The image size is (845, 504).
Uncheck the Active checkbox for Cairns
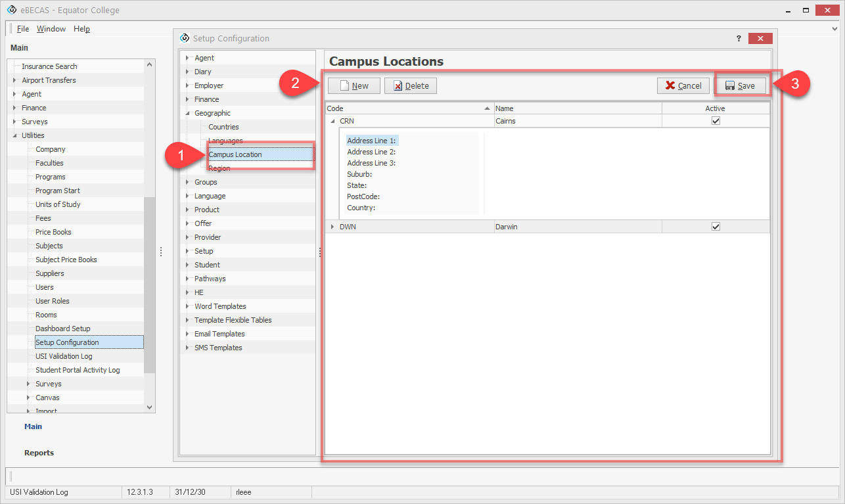tap(716, 121)
